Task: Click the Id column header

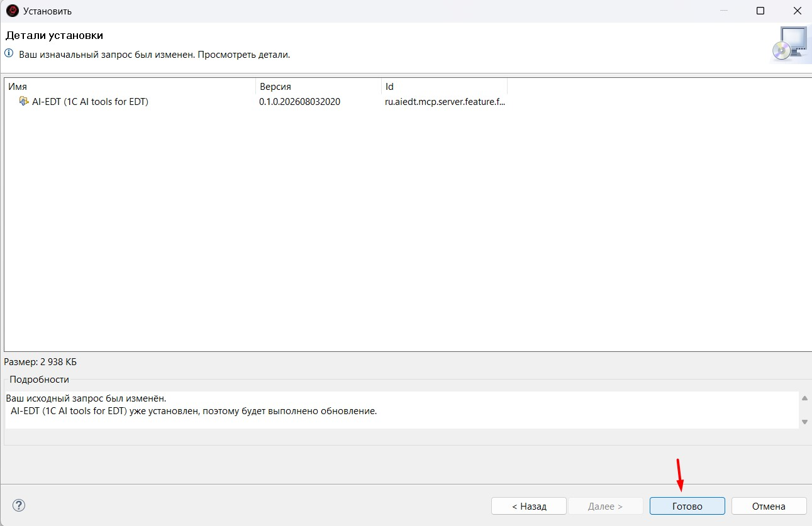Action: [445, 87]
